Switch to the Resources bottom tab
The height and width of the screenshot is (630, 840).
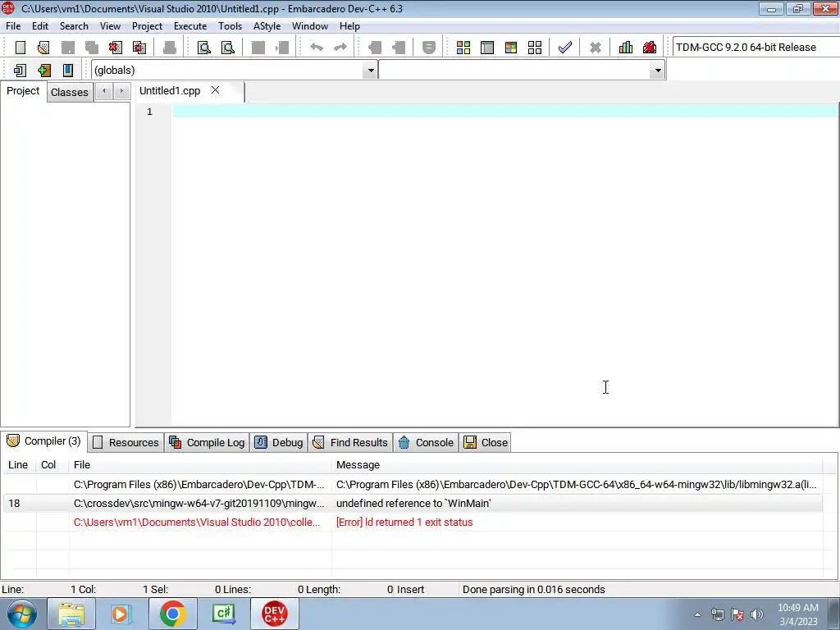pyautogui.click(x=126, y=442)
